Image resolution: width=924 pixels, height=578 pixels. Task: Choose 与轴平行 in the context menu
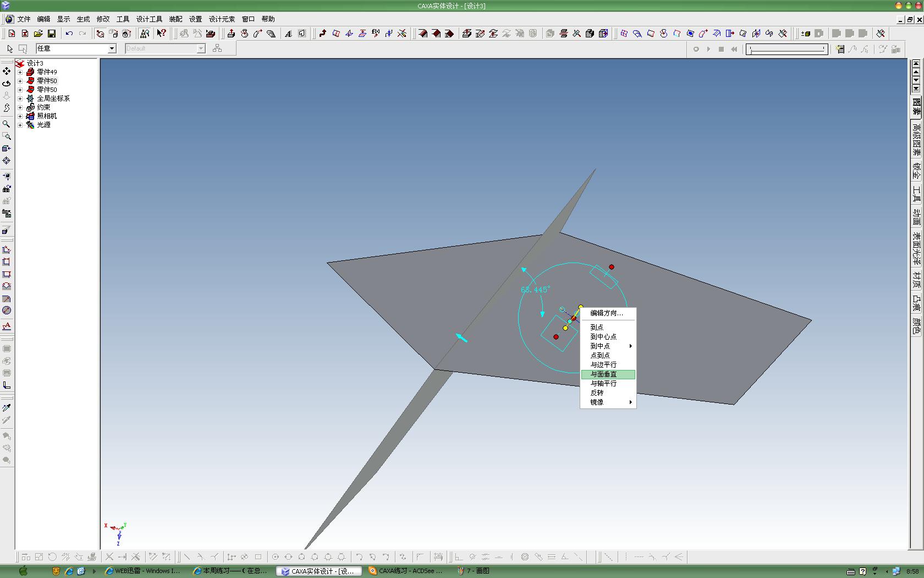click(x=608, y=384)
